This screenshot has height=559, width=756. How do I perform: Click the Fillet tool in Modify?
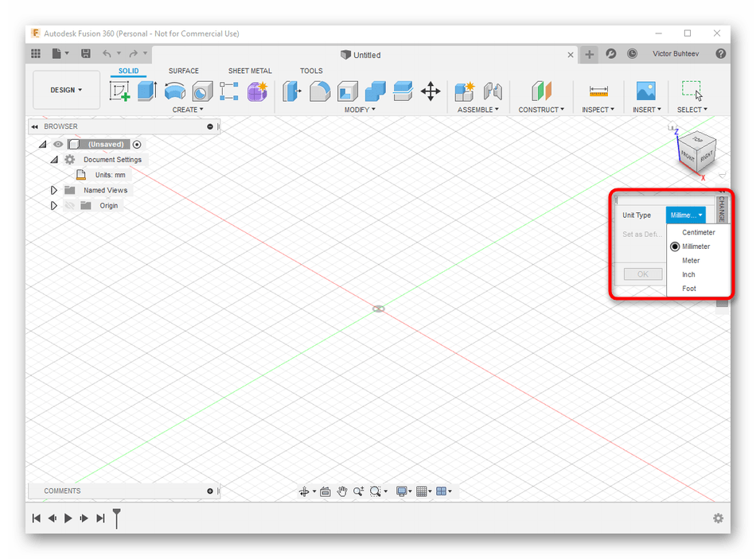coord(320,91)
